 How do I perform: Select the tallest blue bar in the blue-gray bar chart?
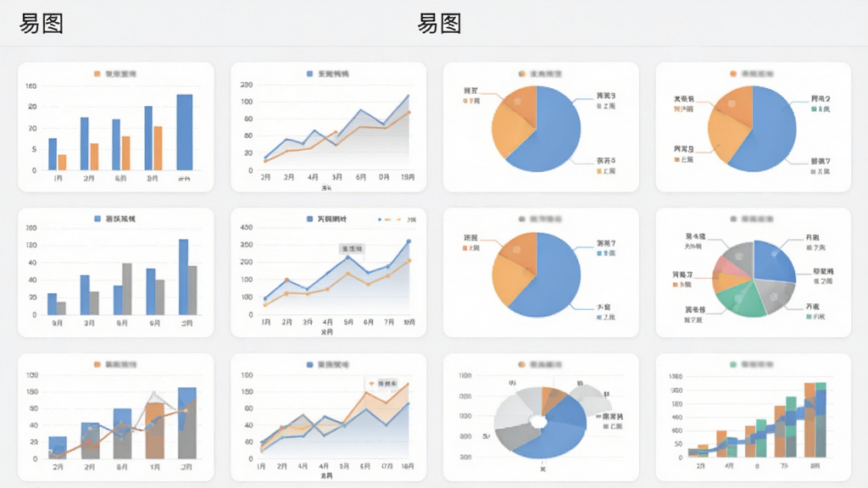183,277
